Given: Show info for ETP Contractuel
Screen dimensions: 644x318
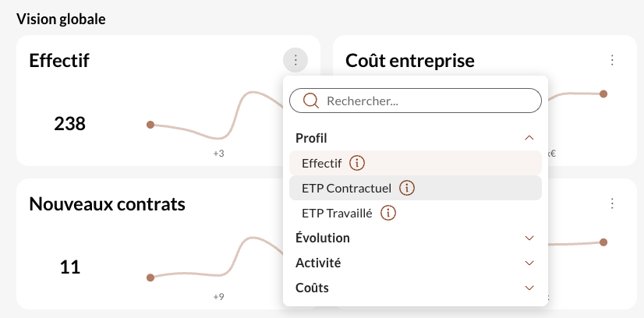Looking at the screenshot, I should click(407, 189).
